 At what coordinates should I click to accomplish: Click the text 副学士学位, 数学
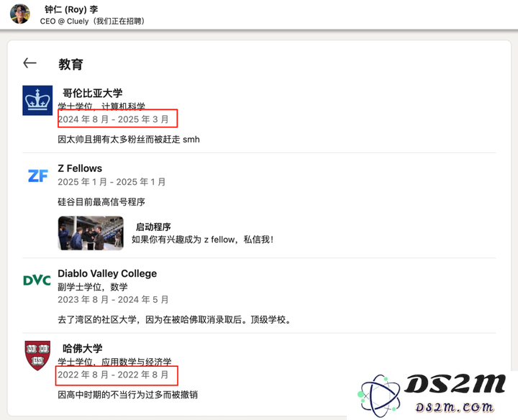93,287
